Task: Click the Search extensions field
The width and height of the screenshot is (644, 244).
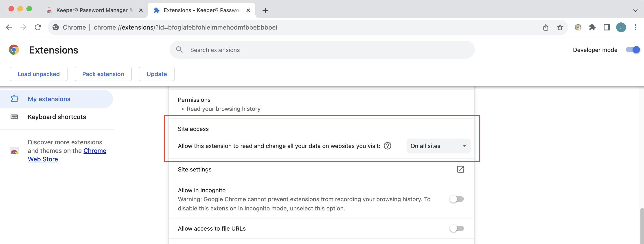Action: coord(322,50)
